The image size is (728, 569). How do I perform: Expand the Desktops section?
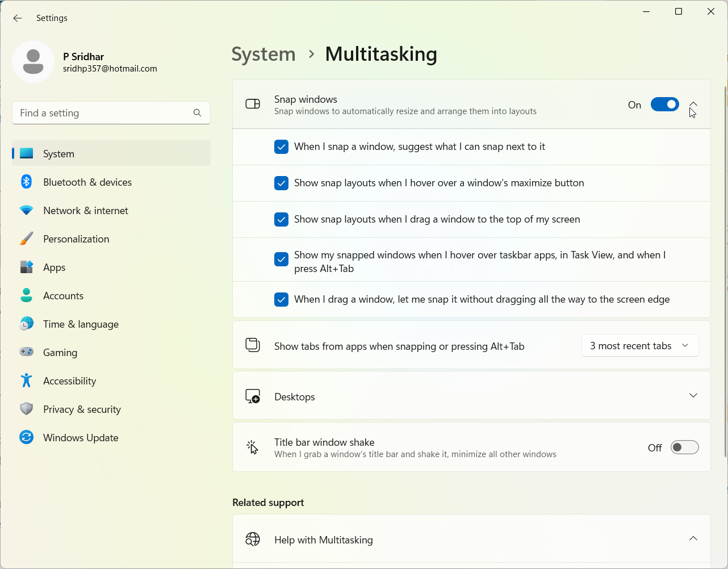(693, 395)
